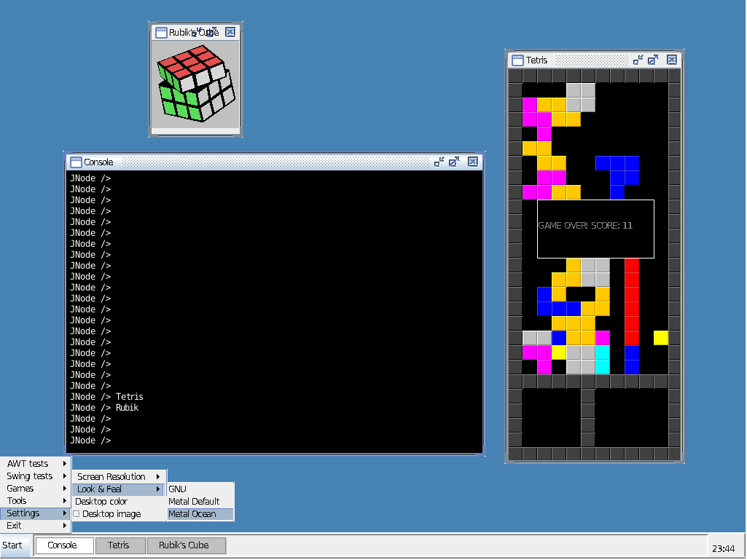Activate the Rubik's Cube taskbar button
Image resolution: width=747 pixels, height=560 pixels.
(x=184, y=545)
